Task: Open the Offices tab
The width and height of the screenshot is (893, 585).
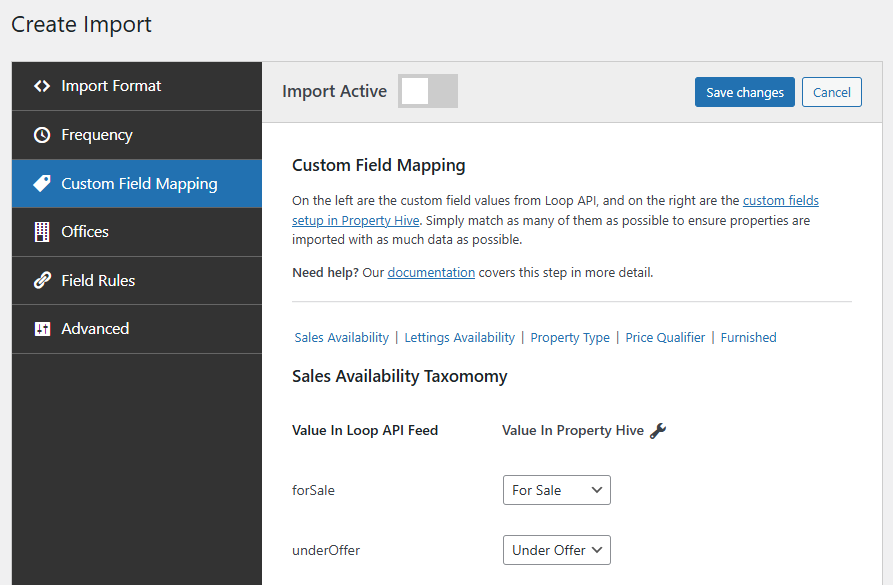Action: point(85,232)
